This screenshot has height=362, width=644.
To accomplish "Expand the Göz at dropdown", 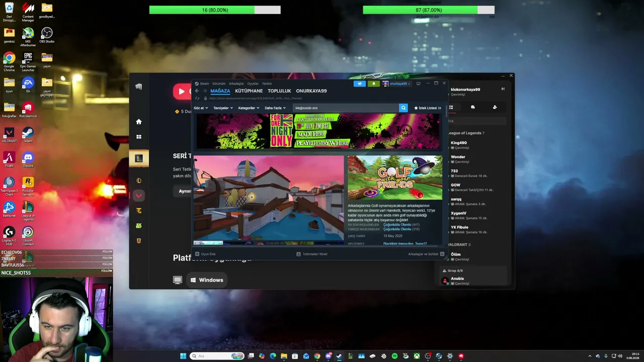I will 201,108.
